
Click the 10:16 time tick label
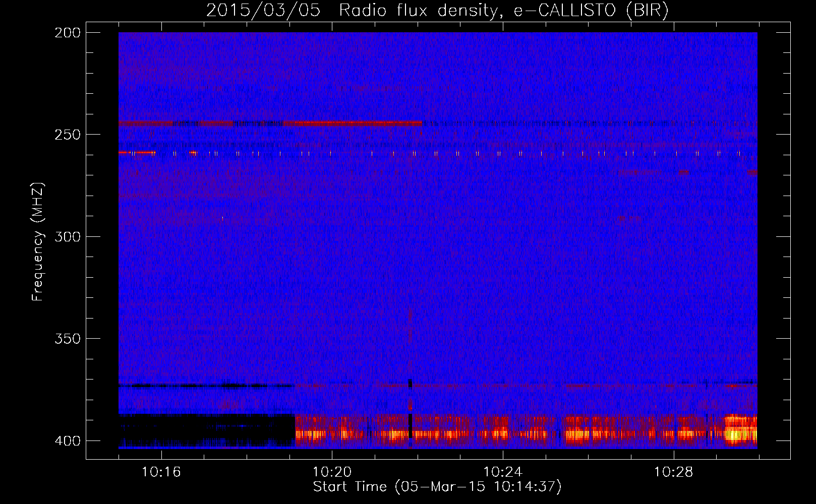point(161,472)
